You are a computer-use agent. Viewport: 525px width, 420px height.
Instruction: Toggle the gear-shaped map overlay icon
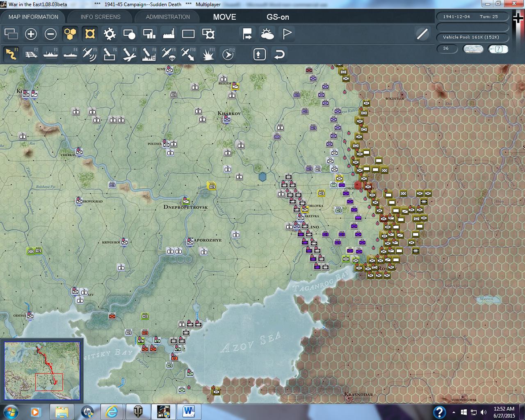click(110, 34)
